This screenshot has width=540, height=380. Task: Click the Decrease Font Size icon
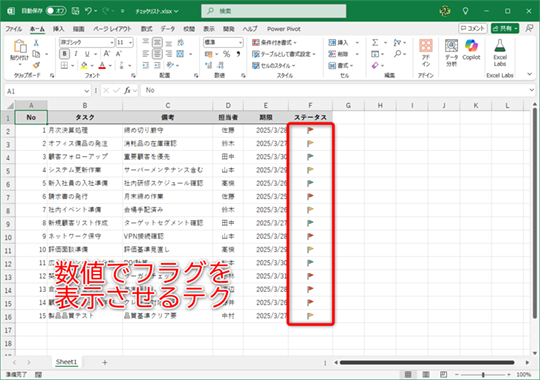(119, 54)
